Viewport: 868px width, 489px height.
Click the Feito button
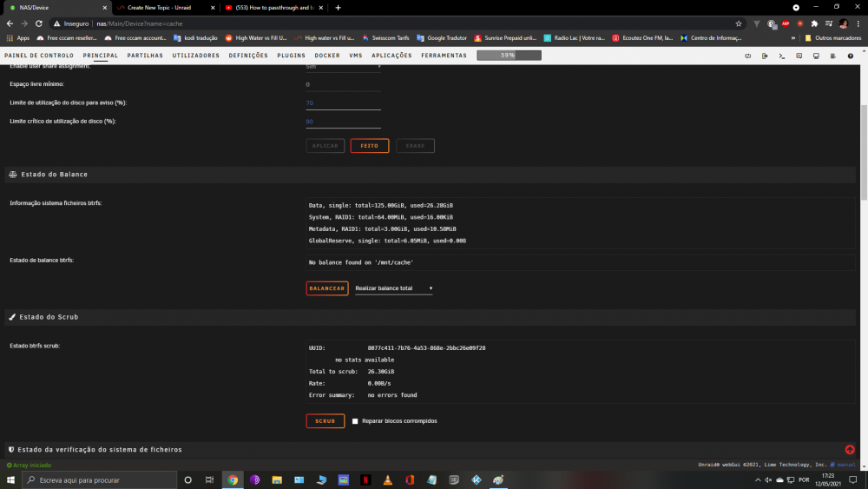point(369,146)
